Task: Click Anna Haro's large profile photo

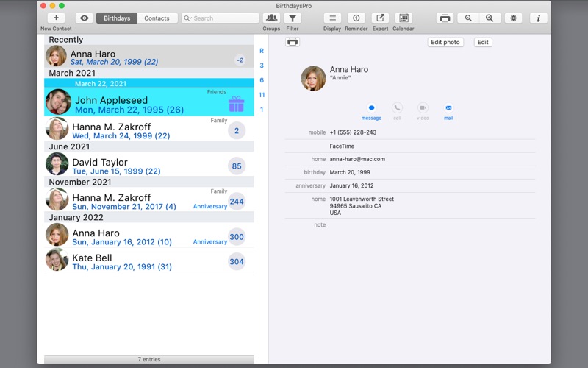Action: [x=314, y=79]
